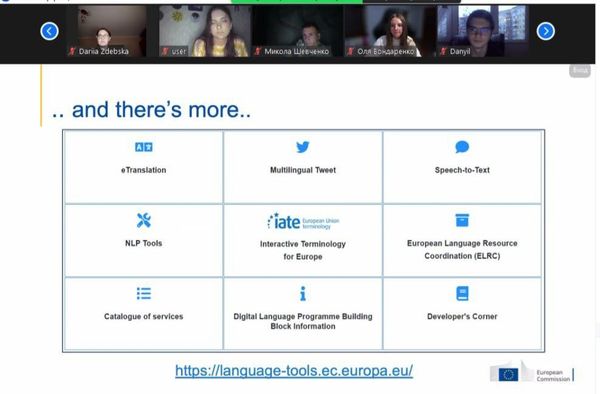This screenshot has width=600, height=394.
Task: Select Dariia Zdebska's video thumbnail
Action: (x=106, y=31)
